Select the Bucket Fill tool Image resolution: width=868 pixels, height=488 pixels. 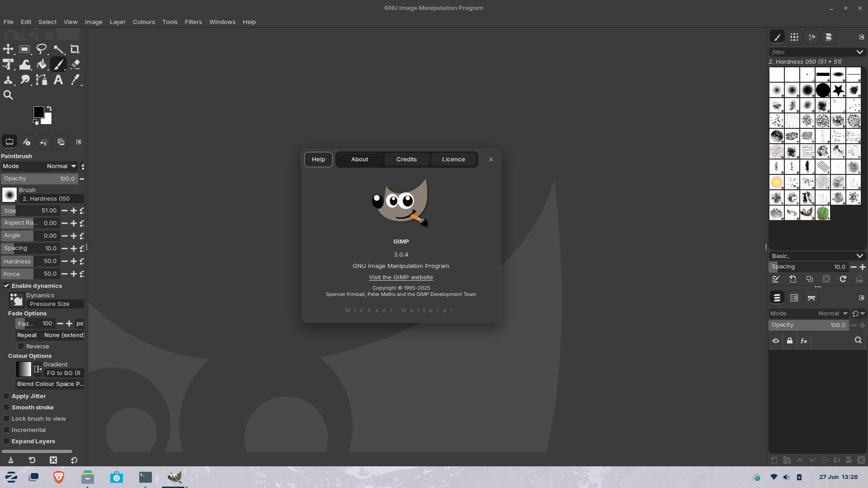coord(42,65)
